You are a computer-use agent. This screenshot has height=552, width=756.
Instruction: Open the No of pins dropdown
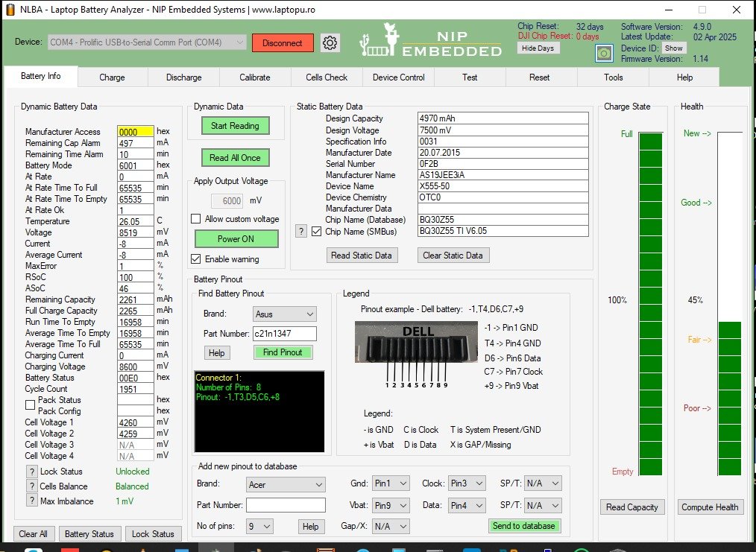coord(259,527)
